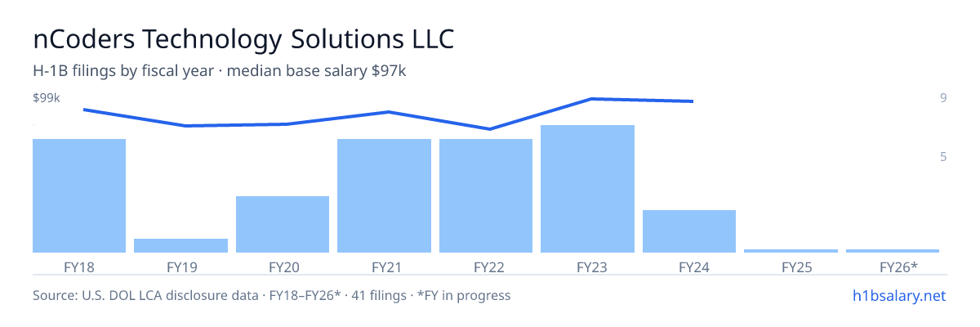Click the thin FY26* filings bar
Image resolution: width=980 pixels, height=327 pixels.
(893, 250)
